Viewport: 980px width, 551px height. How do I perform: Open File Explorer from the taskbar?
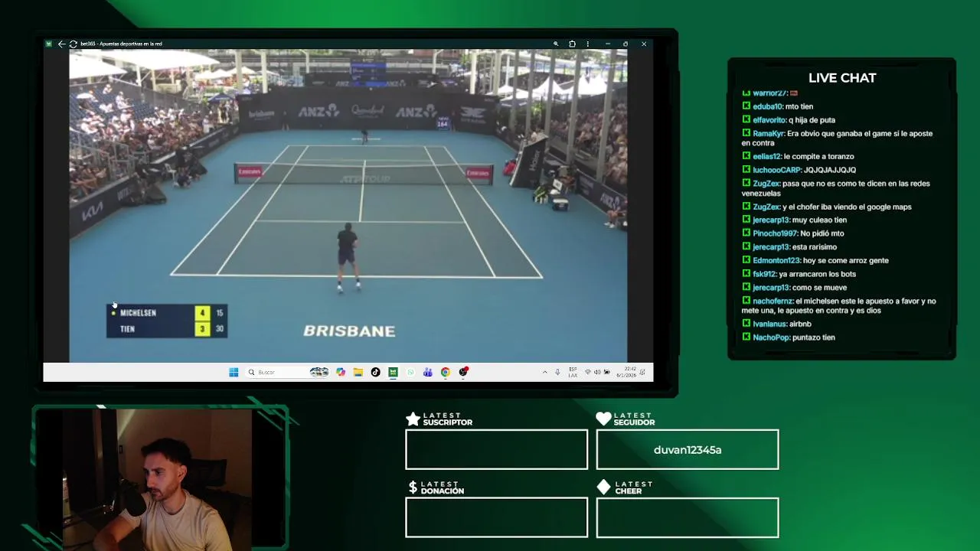pos(358,372)
